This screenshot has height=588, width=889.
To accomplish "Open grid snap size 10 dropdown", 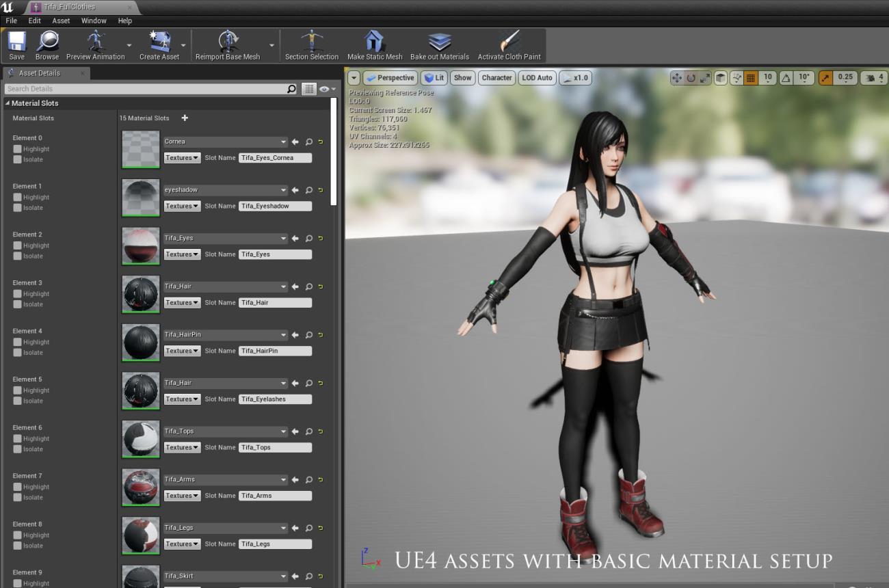I will [x=767, y=78].
